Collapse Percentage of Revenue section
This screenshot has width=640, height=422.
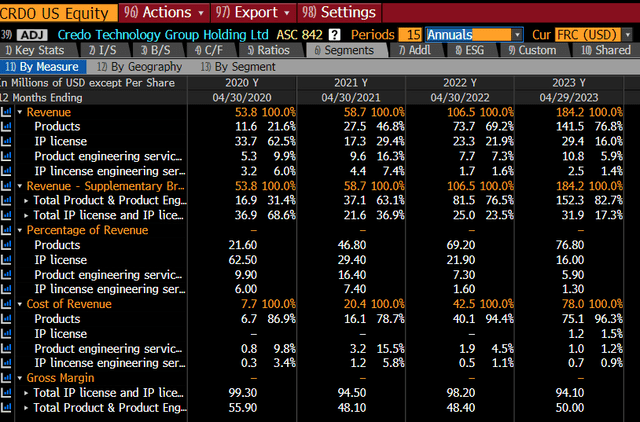point(20,230)
